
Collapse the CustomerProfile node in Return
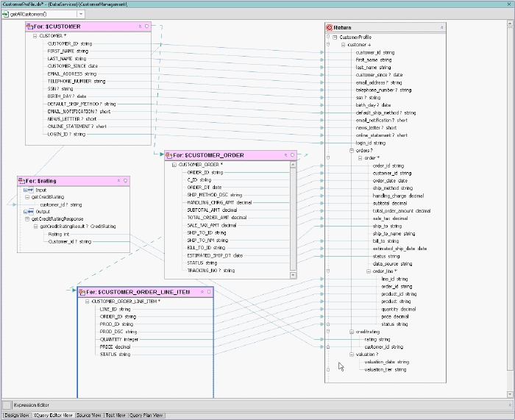(335, 38)
